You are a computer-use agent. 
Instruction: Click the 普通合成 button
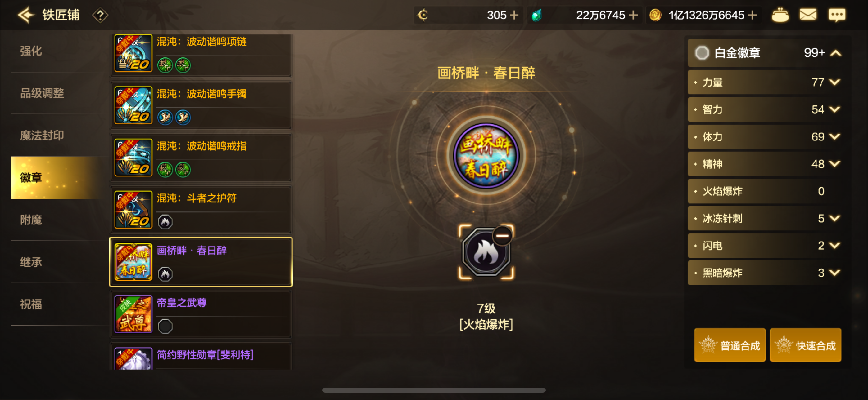[730, 345]
